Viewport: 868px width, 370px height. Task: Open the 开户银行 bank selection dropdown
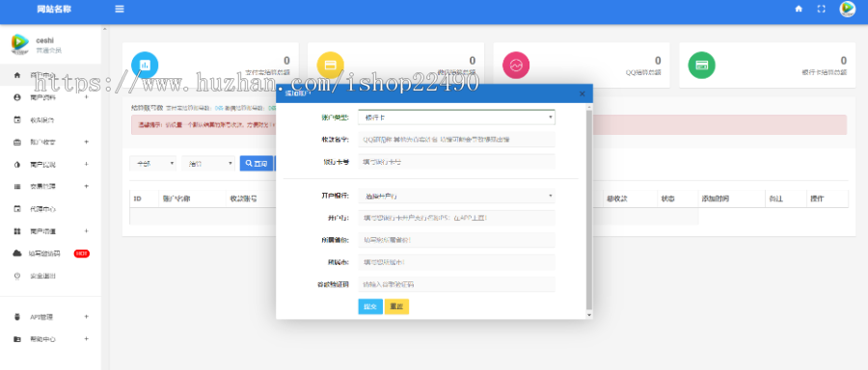click(457, 196)
